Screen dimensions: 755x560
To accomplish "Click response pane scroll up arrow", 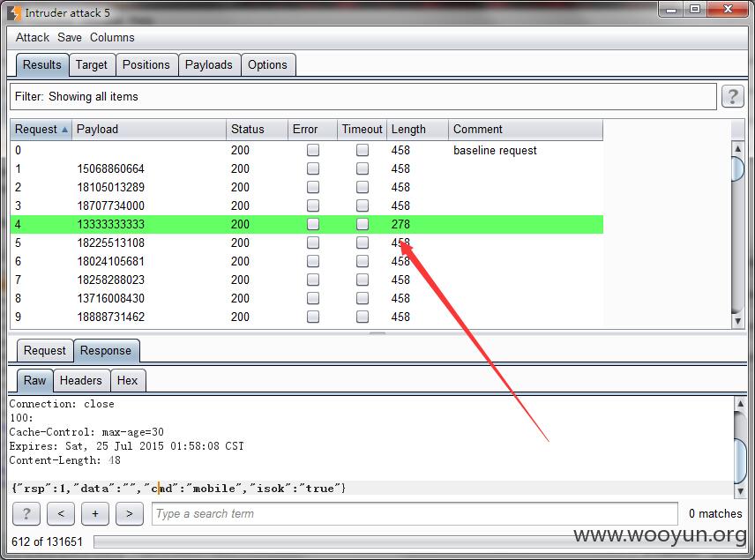I will (740, 403).
